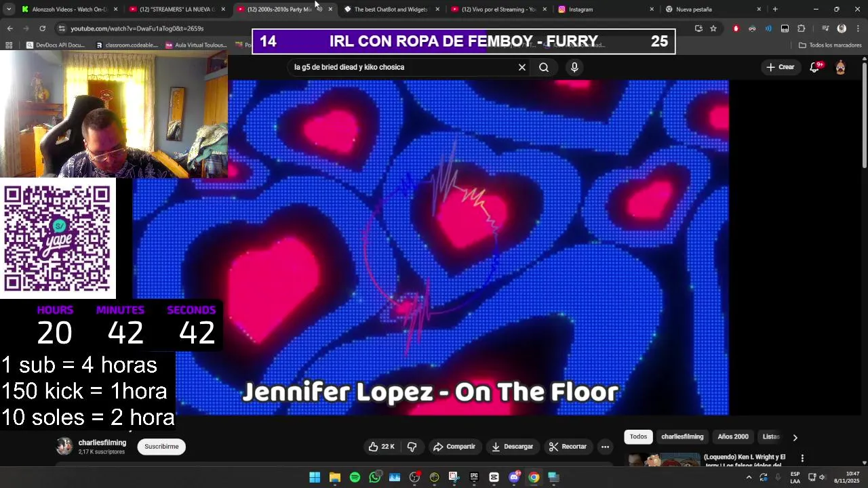Screen dimensions: 868x488
Task: Open Spotify from the taskbar
Action: 355,477
